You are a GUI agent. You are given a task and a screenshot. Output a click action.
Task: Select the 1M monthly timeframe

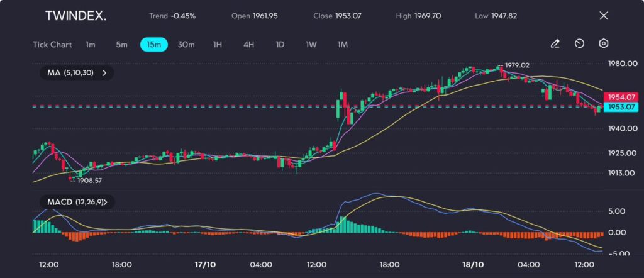[342, 45]
